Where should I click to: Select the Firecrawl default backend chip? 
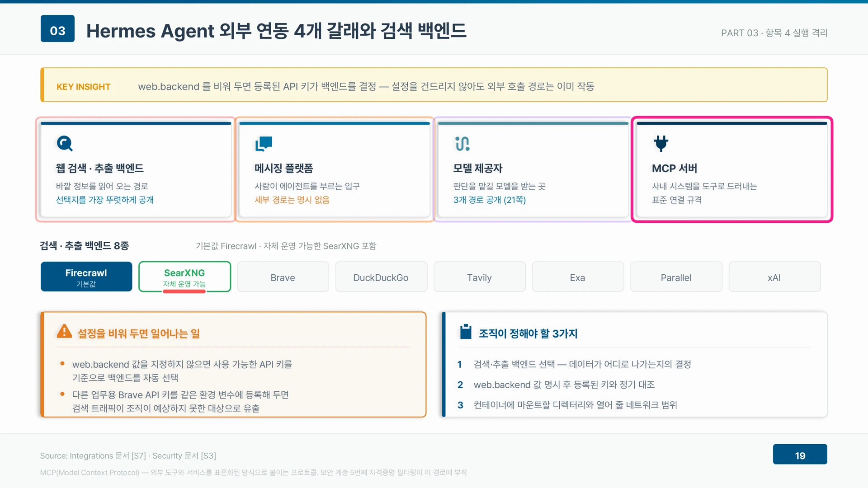86,277
